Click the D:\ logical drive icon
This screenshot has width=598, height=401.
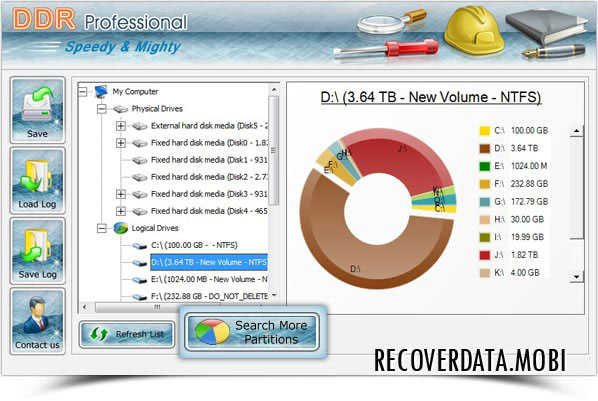coord(140,263)
